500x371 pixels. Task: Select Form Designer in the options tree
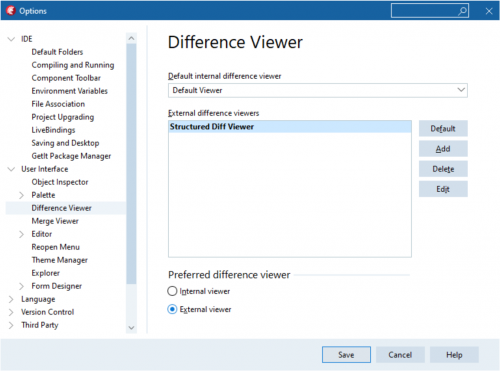point(57,286)
